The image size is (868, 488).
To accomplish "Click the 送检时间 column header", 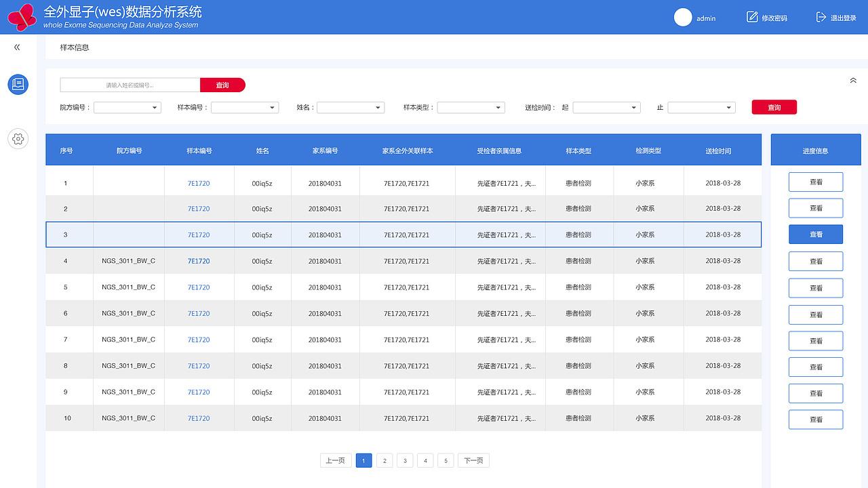I will 718,150.
